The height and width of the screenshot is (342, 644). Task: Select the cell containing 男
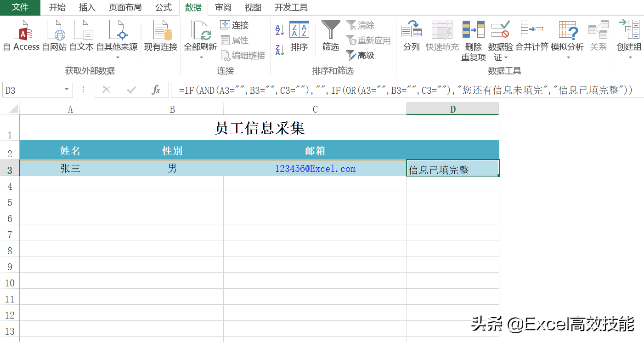click(x=172, y=168)
